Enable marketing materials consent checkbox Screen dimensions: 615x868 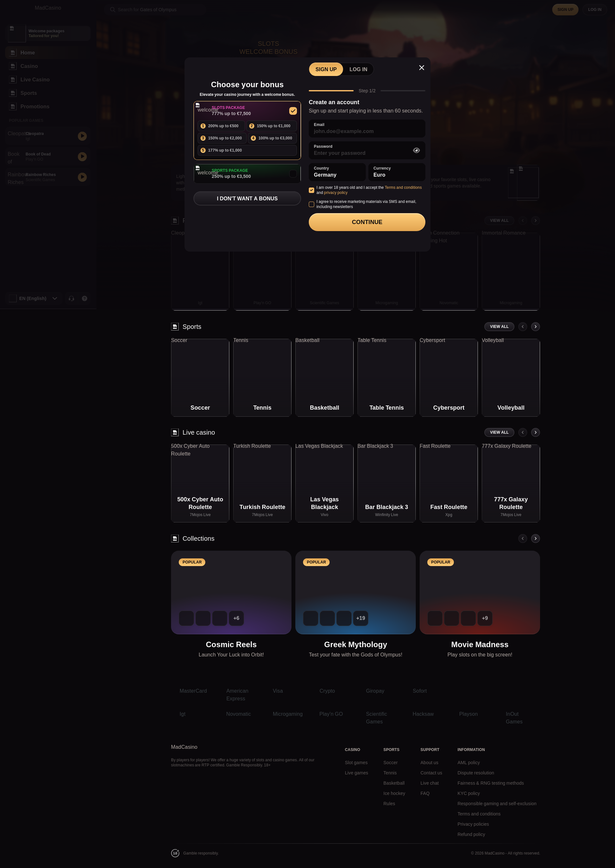(311, 204)
